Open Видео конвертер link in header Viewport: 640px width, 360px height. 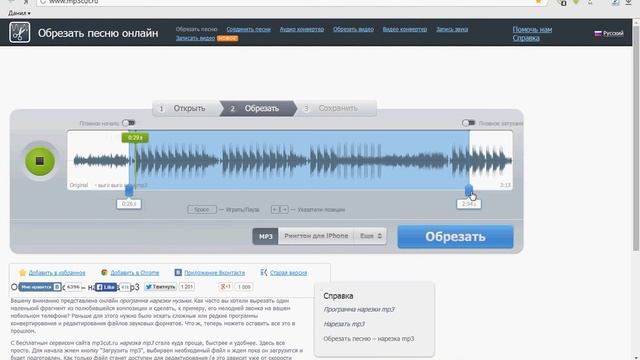pos(405,29)
